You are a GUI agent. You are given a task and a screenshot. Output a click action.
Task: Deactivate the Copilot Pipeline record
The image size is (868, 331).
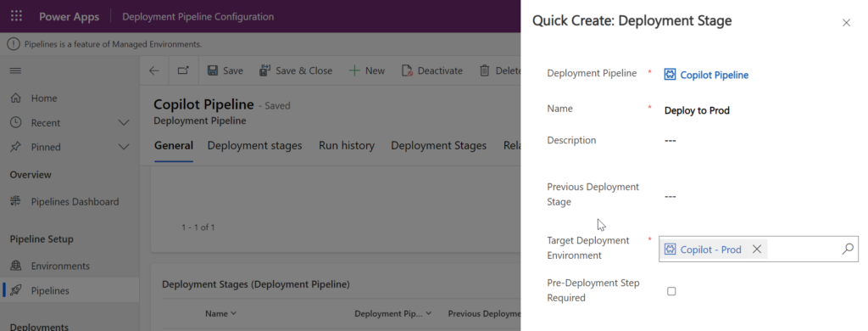coord(431,70)
